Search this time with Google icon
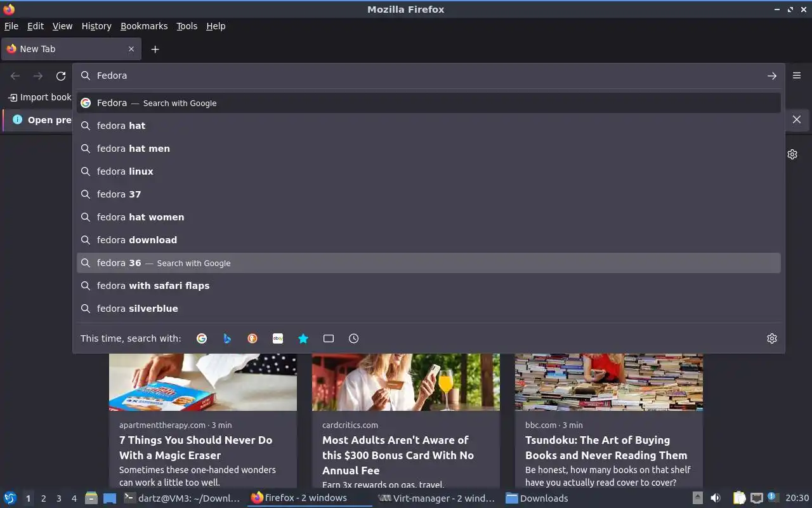Screen dimensions: 812x508 click(x=202, y=338)
